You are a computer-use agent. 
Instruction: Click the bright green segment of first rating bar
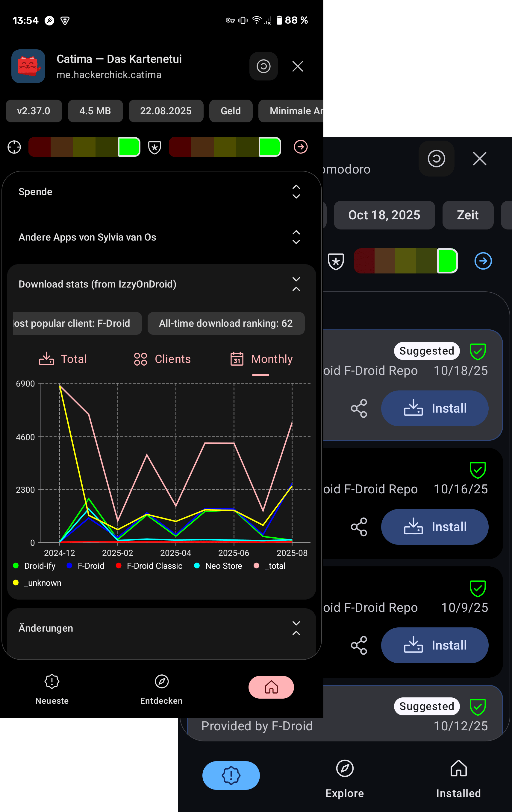[x=129, y=147]
